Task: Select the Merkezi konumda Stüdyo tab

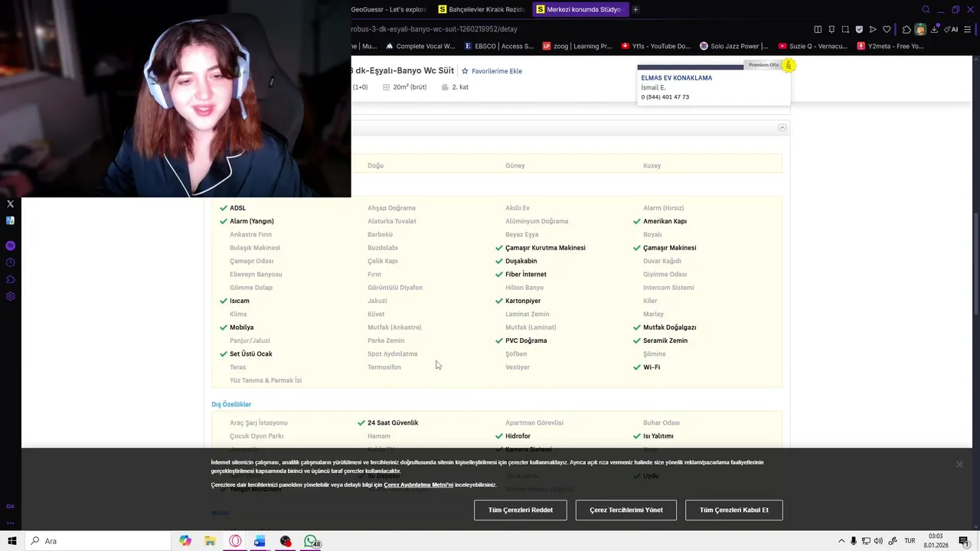Action: click(580, 9)
